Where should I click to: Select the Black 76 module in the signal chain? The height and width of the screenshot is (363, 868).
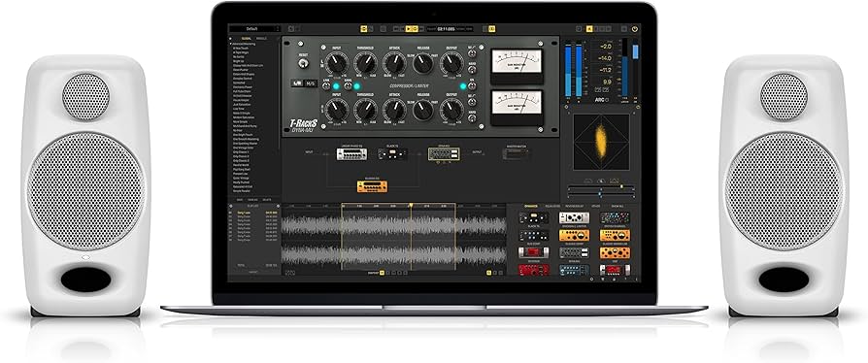[392, 153]
